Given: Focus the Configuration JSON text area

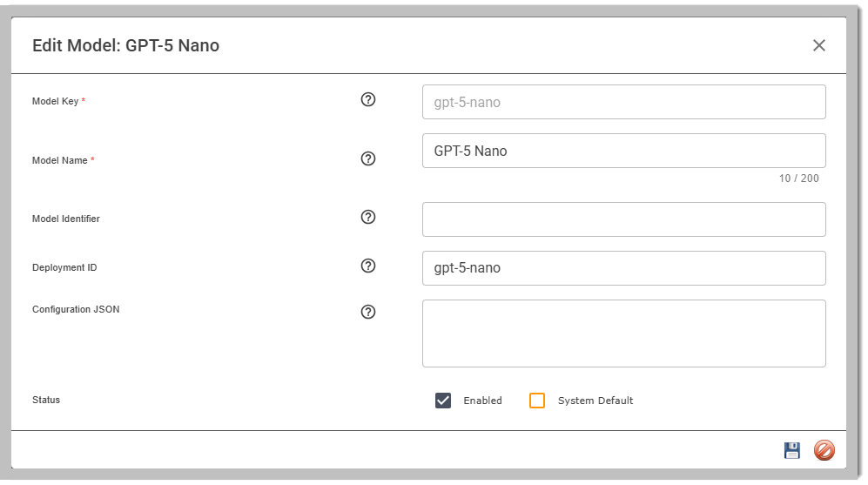Looking at the screenshot, I should pos(623,333).
